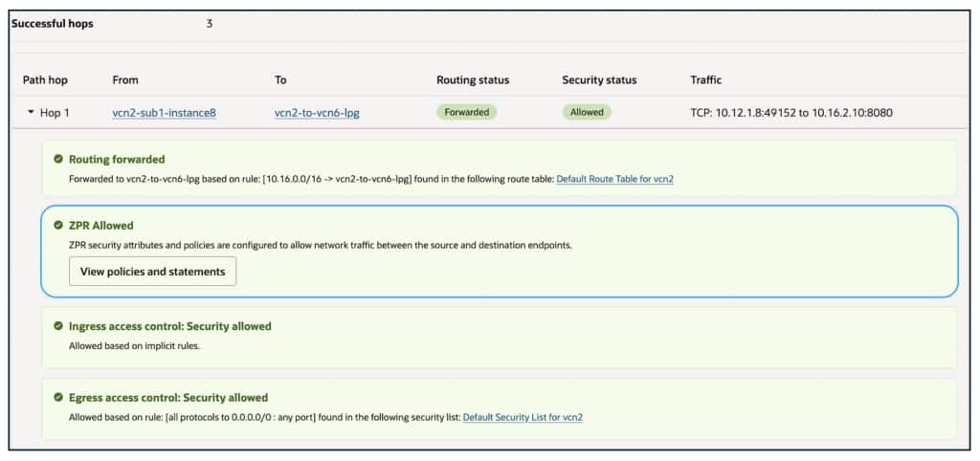The width and height of the screenshot is (980, 461).
Task: Click the Traffic column header
Action: pyautogui.click(x=706, y=80)
